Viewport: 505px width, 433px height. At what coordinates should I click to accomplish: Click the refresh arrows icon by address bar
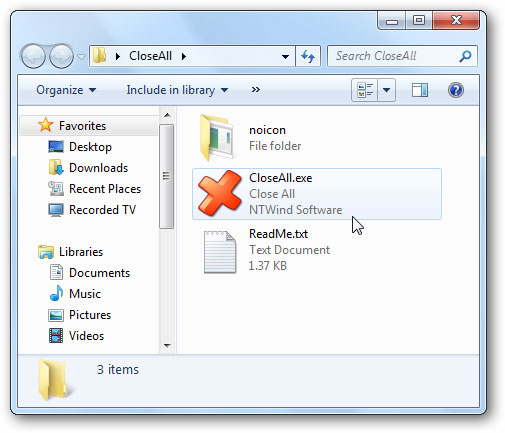(308, 56)
